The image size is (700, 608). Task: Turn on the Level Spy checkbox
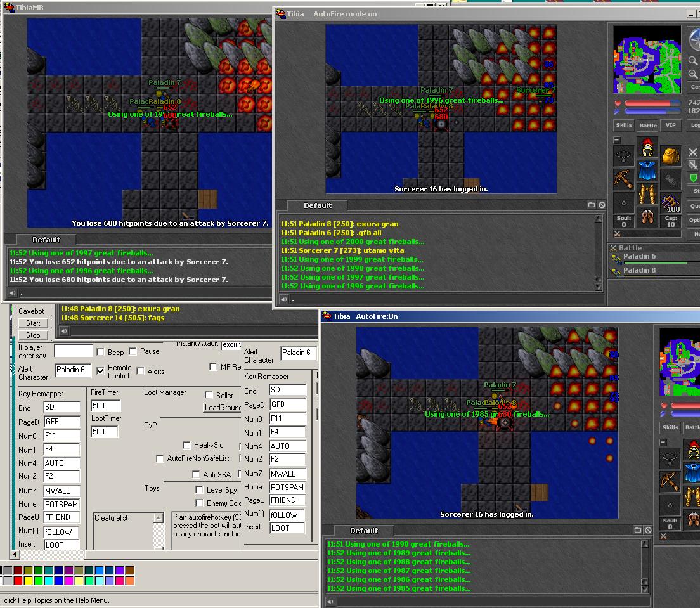tap(199, 489)
